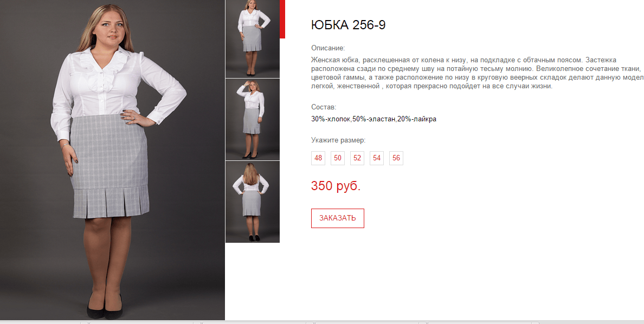644x324 pixels.
Task: Click the large main product photo
Action: pyautogui.click(x=113, y=160)
